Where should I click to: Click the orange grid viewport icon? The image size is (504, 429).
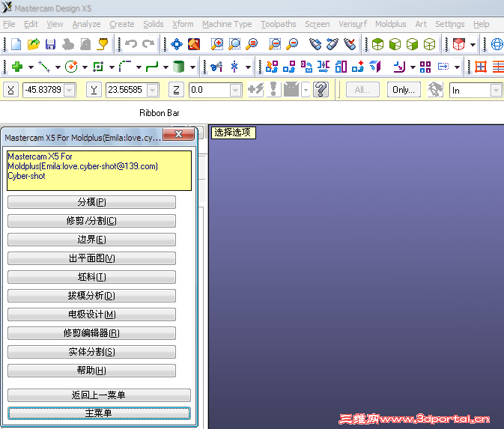tap(481, 67)
